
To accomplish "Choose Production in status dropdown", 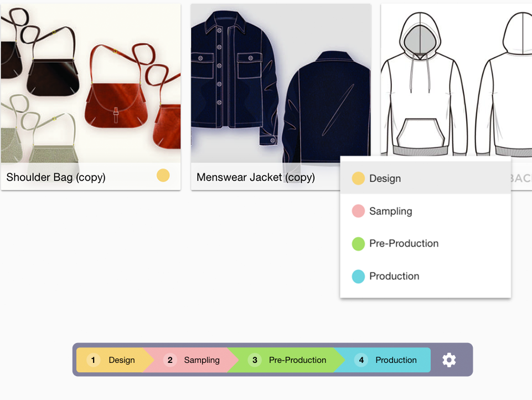I will pos(426,276).
